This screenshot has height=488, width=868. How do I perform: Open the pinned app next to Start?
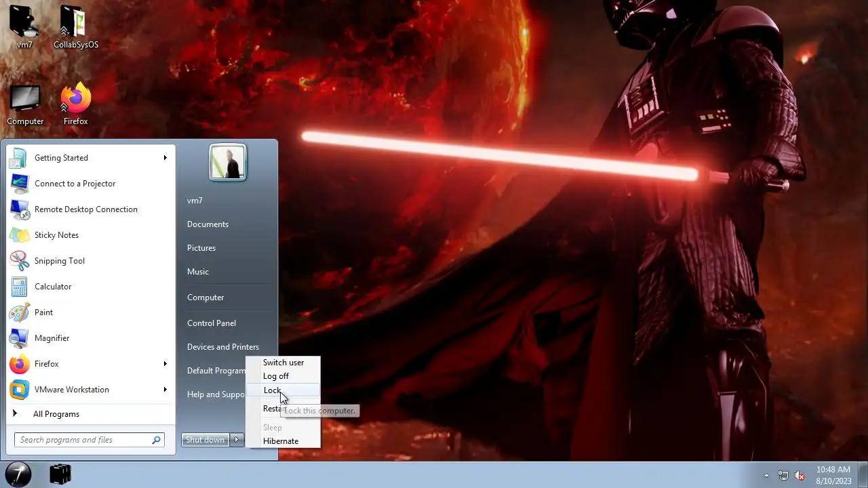click(x=61, y=474)
